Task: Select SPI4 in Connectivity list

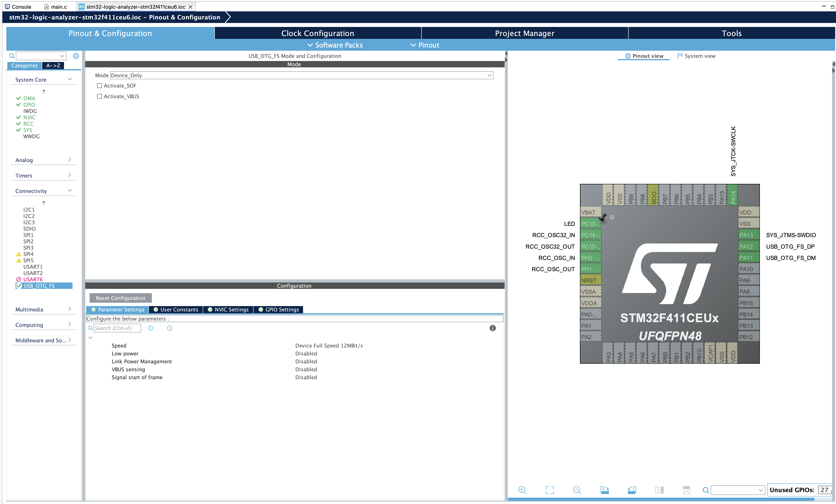Action: pos(28,254)
